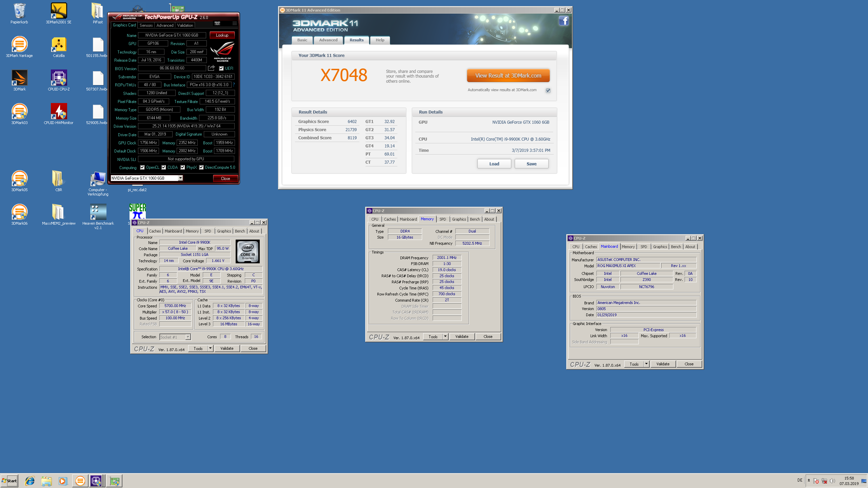
Task: Switch to GPU-Z taskbar button
Action: [x=114, y=481]
